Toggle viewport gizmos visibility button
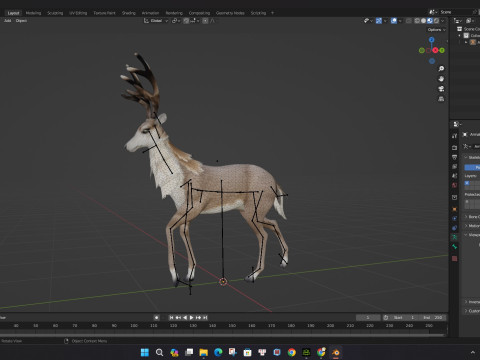The width and height of the screenshot is (480, 360). [379, 21]
